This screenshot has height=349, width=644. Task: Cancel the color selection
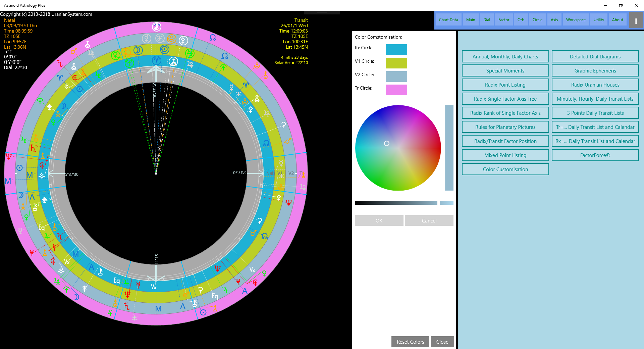(429, 220)
